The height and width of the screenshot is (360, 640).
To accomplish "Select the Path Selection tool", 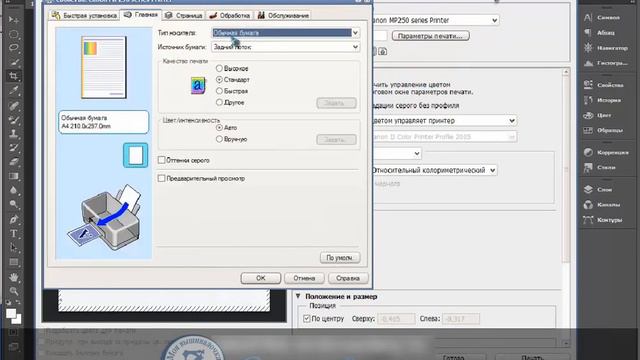I will pyautogui.click(x=13, y=248).
